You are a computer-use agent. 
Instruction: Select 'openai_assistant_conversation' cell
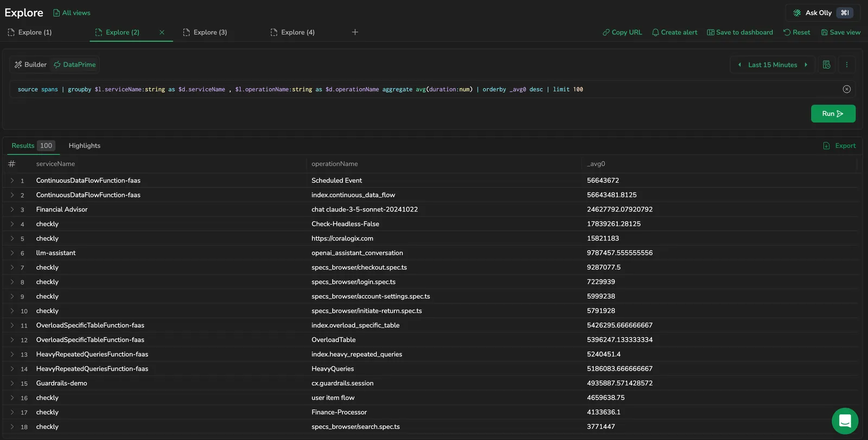357,253
